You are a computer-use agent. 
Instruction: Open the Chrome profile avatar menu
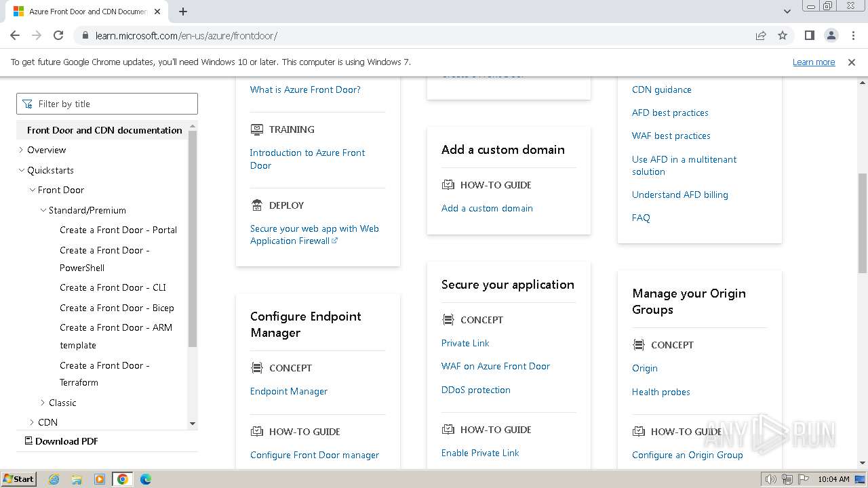click(x=831, y=35)
